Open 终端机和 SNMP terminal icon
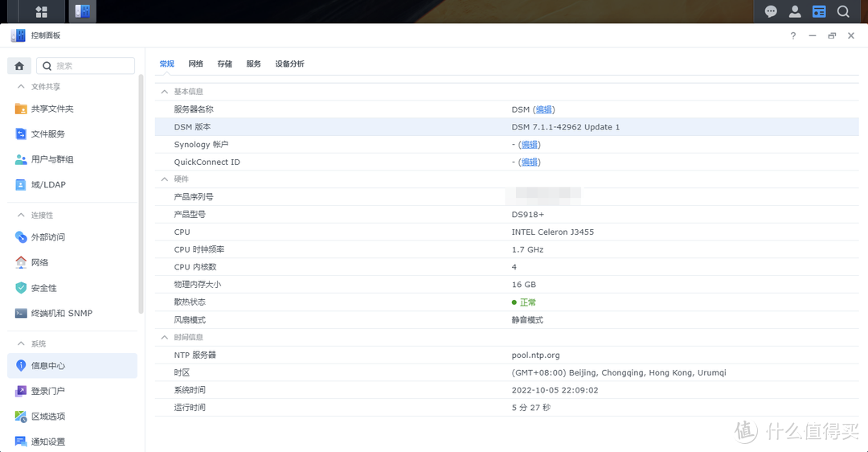This screenshot has height=452, width=868. (x=20, y=314)
